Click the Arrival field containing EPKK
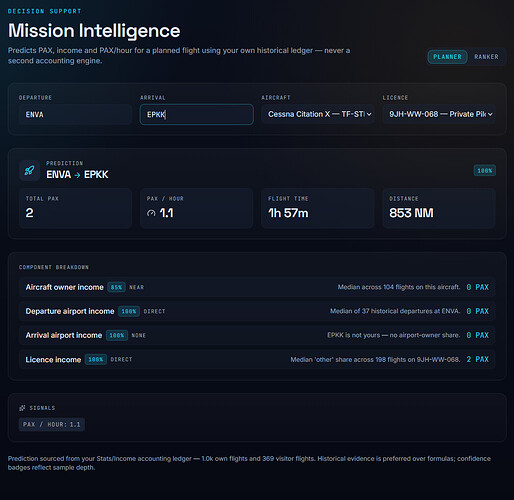The width and height of the screenshot is (514, 500). coord(197,114)
